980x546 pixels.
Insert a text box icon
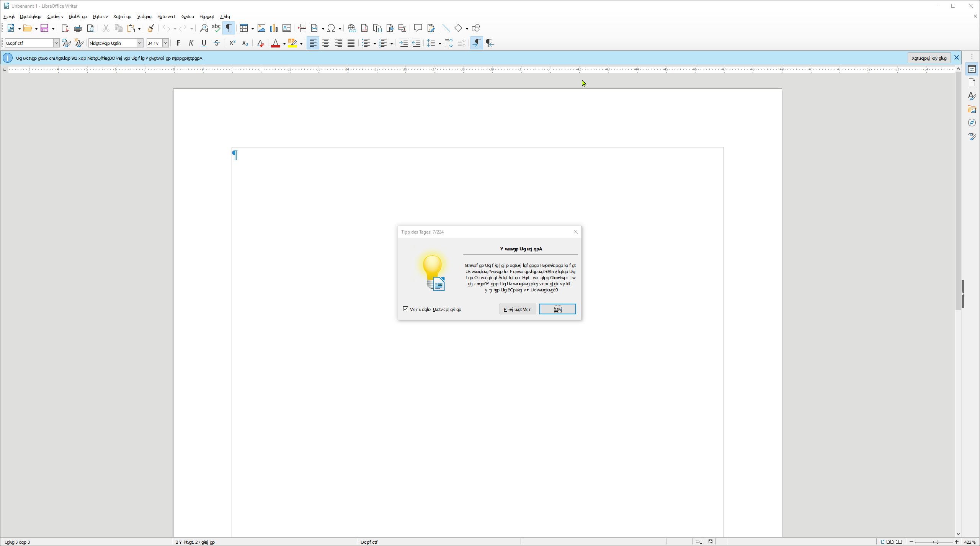(x=286, y=28)
